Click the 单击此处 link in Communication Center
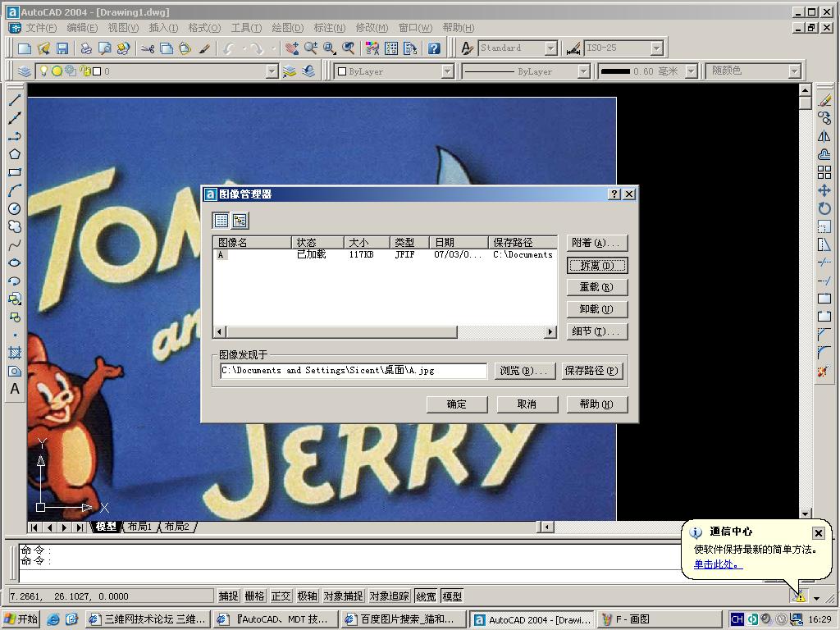 pos(716,564)
